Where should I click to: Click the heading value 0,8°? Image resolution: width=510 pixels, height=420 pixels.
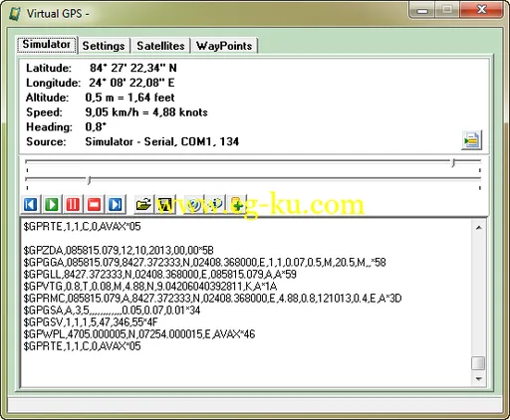(x=96, y=126)
